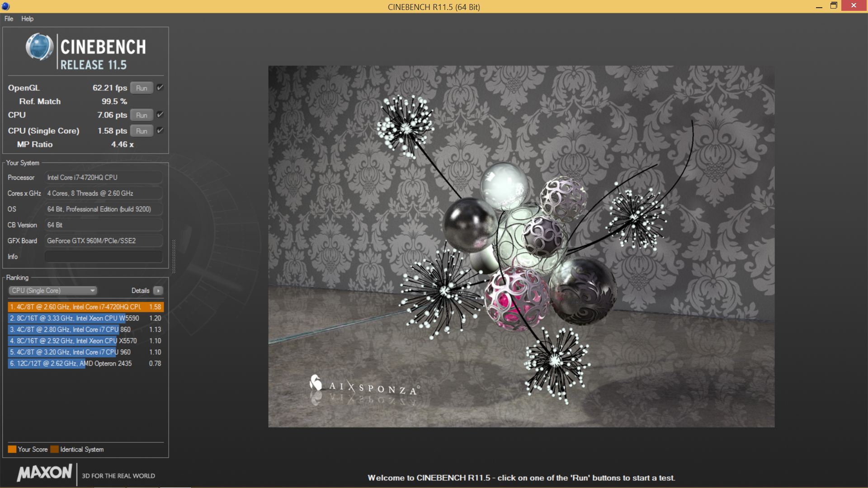Click the rendered scene preview image
The image size is (868, 488).
click(521, 246)
